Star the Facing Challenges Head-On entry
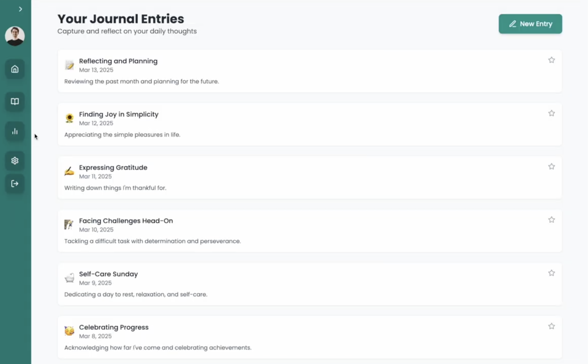588x364 pixels. (551, 220)
